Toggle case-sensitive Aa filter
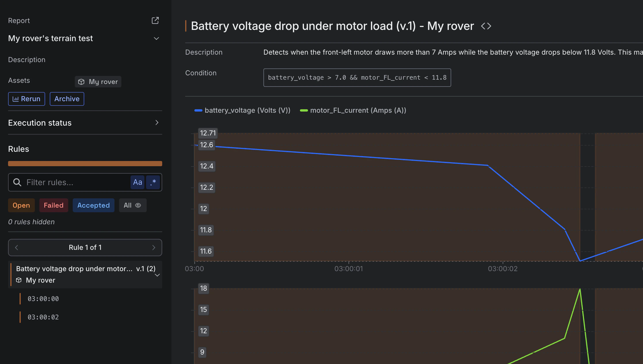The width and height of the screenshot is (643, 364). [137, 182]
